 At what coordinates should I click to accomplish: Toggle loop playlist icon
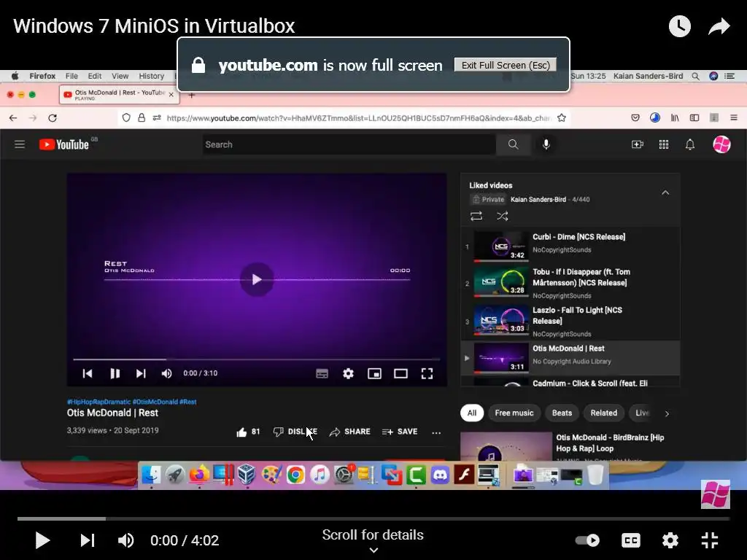476,216
